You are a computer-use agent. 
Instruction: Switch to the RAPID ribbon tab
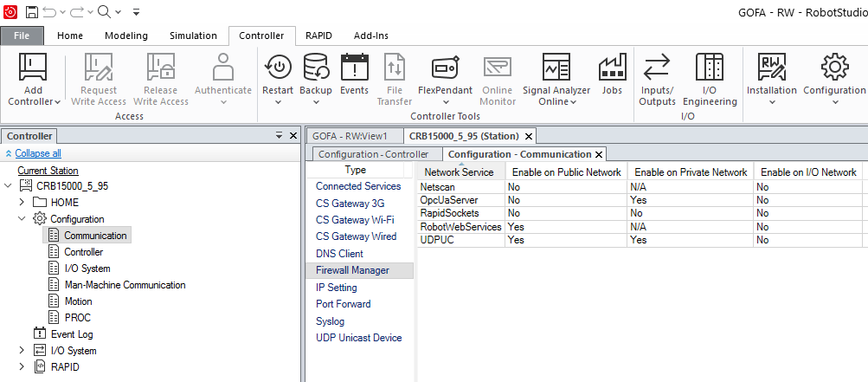[318, 36]
